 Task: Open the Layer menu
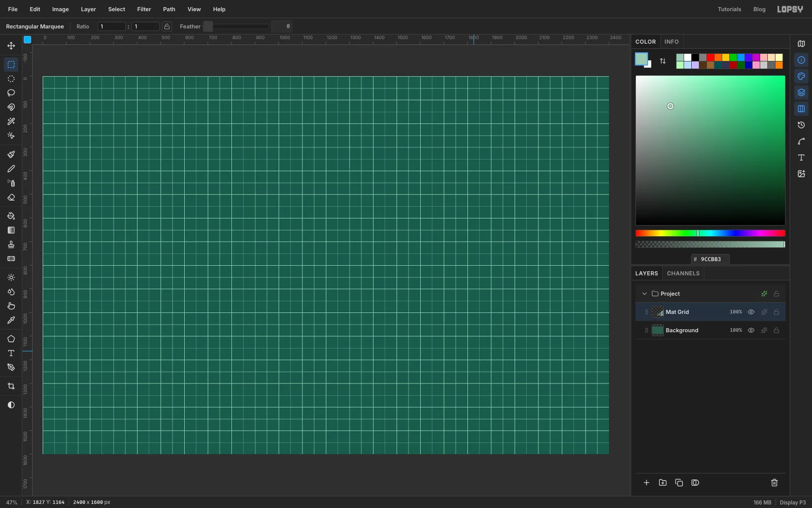(88, 9)
